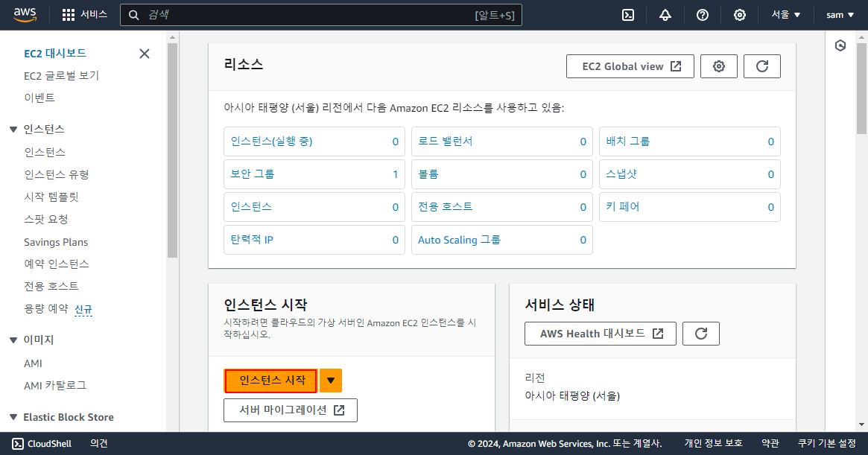
Task: Open 로드 밸런서 resource link
Action: pyautogui.click(x=445, y=141)
